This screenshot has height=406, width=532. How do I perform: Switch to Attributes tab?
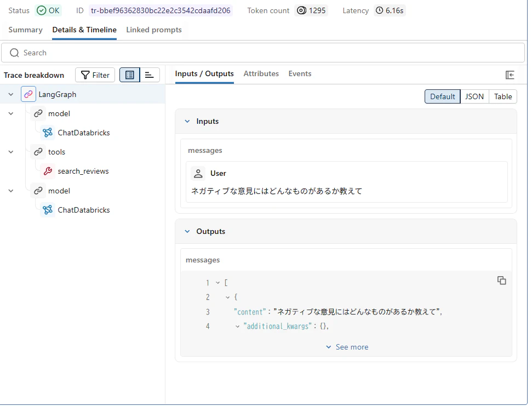pyautogui.click(x=261, y=73)
